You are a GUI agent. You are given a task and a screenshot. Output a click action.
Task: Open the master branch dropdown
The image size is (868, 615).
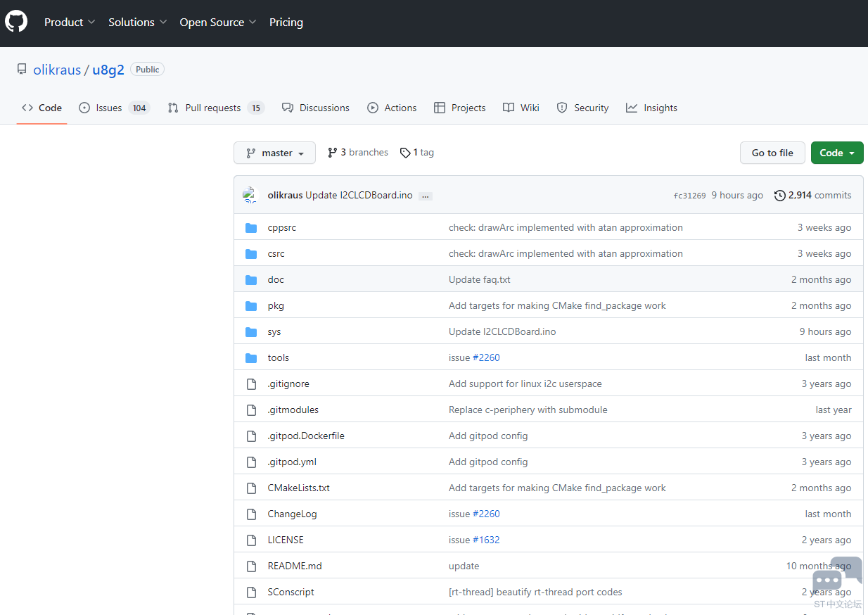(x=274, y=153)
